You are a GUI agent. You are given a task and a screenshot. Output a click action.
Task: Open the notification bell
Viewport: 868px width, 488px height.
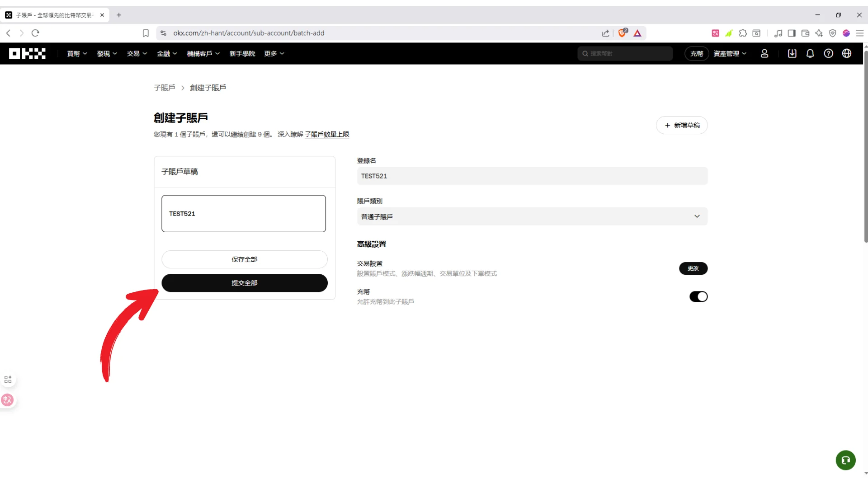coord(810,53)
